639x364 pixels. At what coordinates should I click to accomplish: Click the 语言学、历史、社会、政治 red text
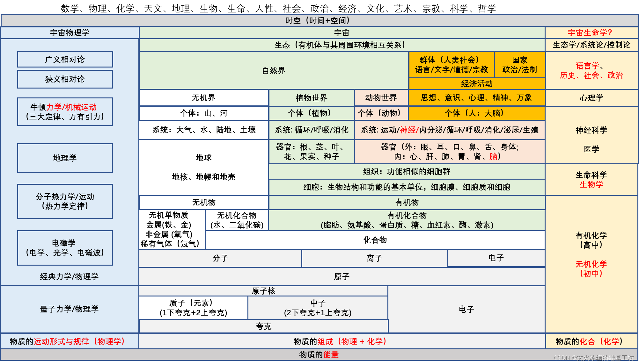(591, 70)
